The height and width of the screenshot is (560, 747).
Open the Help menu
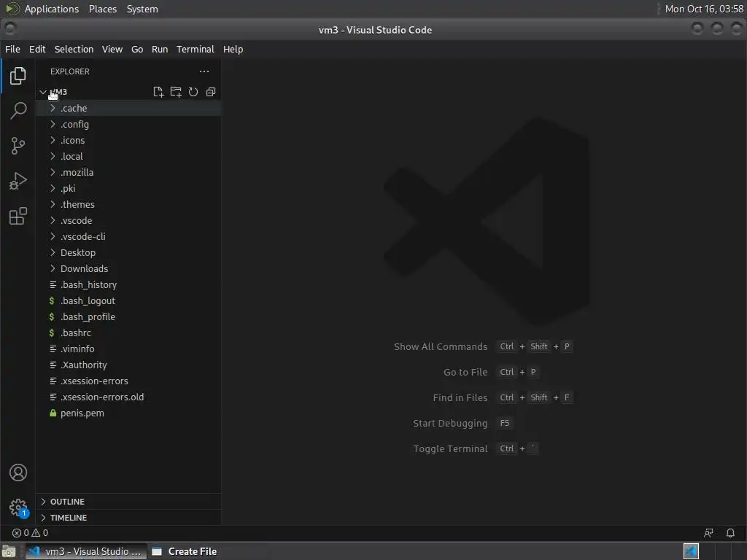coord(233,50)
